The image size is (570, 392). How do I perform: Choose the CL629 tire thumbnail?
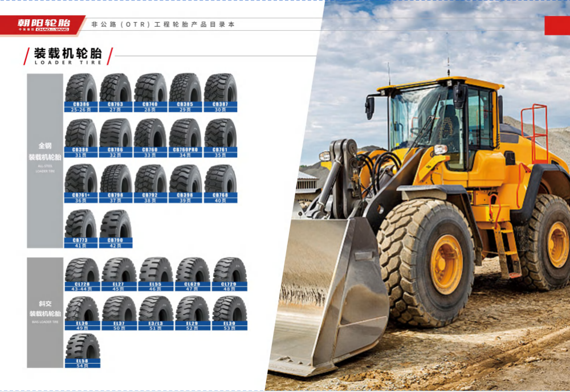tap(193, 270)
